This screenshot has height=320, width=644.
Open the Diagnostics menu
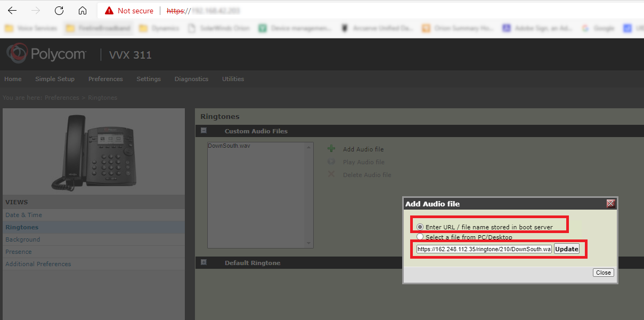pyautogui.click(x=191, y=79)
